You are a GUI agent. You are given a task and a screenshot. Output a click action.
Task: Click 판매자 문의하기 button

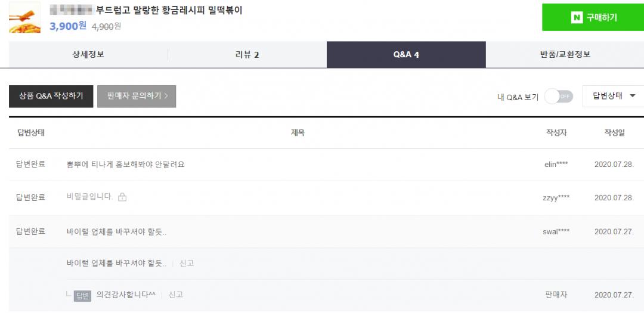coord(137,96)
